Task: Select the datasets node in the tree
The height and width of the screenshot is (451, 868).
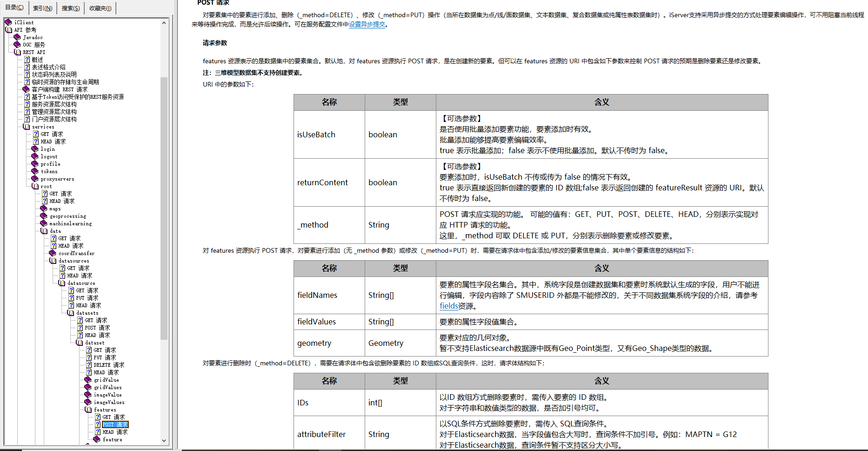Action: [87, 313]
